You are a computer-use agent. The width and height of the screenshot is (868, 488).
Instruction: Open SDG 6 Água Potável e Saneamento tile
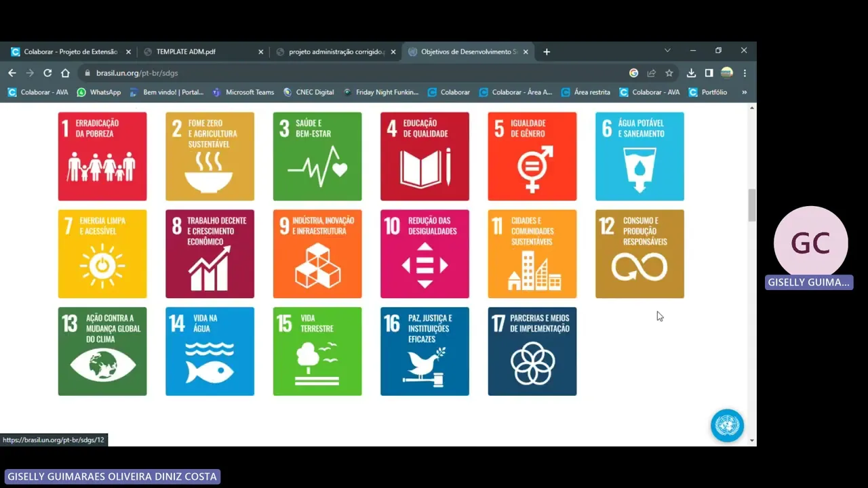(x=639, y=157)
